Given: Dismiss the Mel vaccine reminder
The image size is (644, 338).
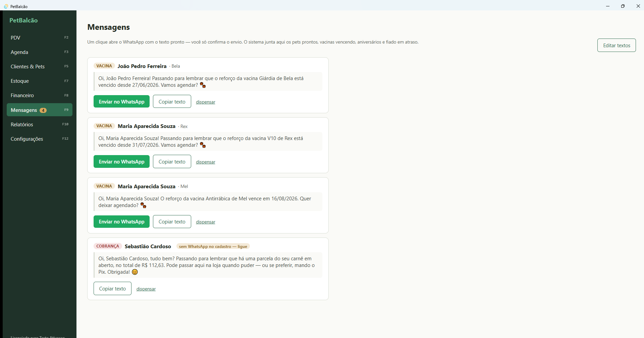Looking at the screenshot, I should [x=206, y=222].
